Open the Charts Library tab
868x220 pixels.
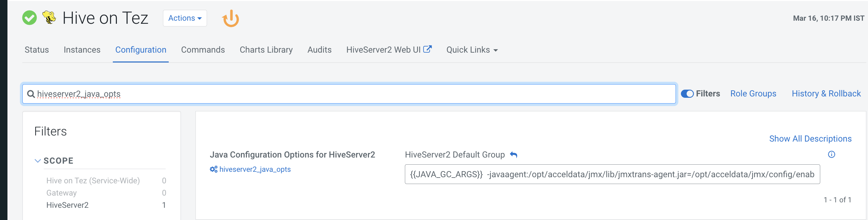tap(266, 50)
